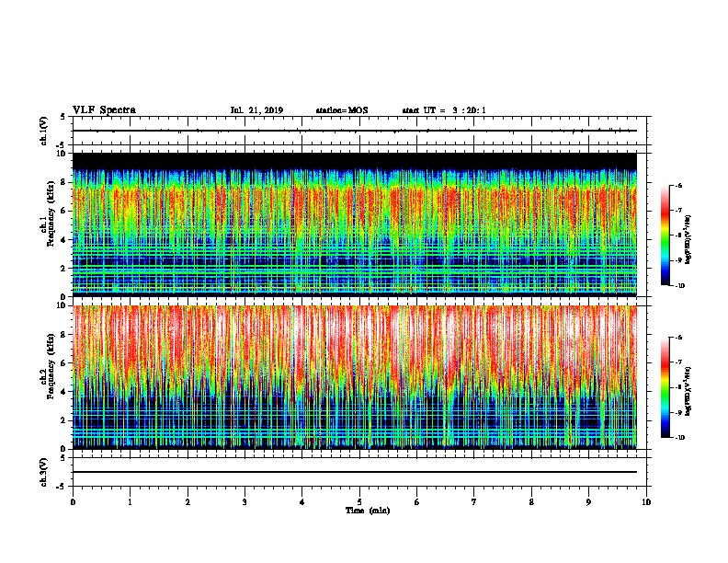The width and height of the screenshot is (728, 563).
Task: Click the ch.1 colorbar units label log(PSD)
Action: point(688,239)
